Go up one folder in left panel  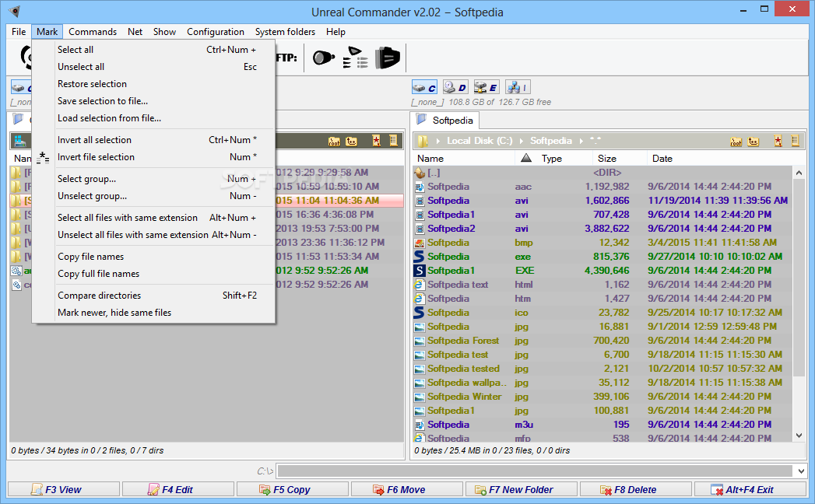coord(351,141)
